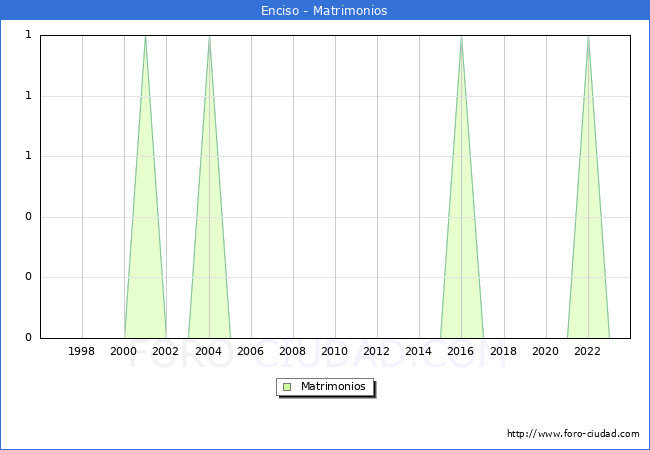This screenshot has height=450, width=650.
Task: Click the 2002 x-axis label
Action: point(166,351)
